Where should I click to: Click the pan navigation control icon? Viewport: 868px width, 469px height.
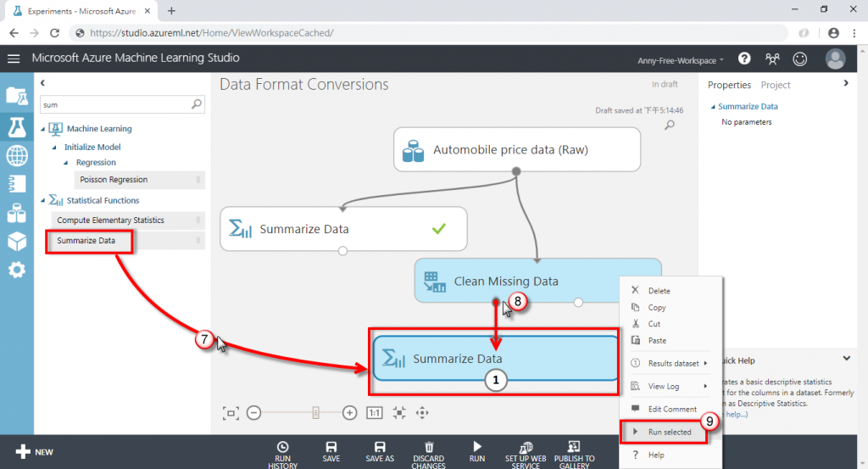[x=422, y=413]
